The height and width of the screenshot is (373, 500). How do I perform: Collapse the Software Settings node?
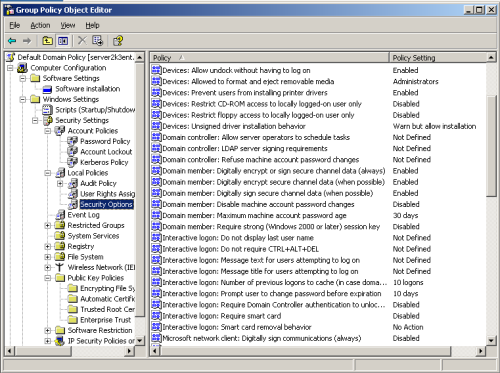23,78
